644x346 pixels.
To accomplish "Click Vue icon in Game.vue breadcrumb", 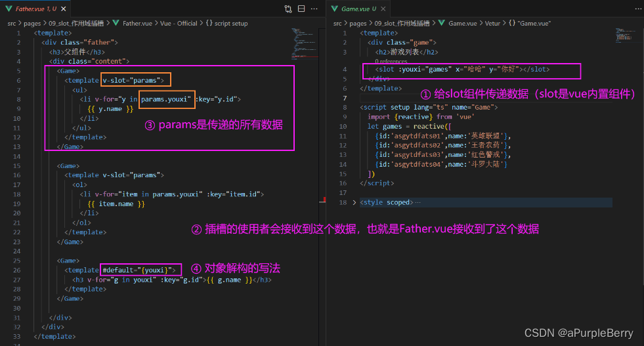I will pos(442,23).
